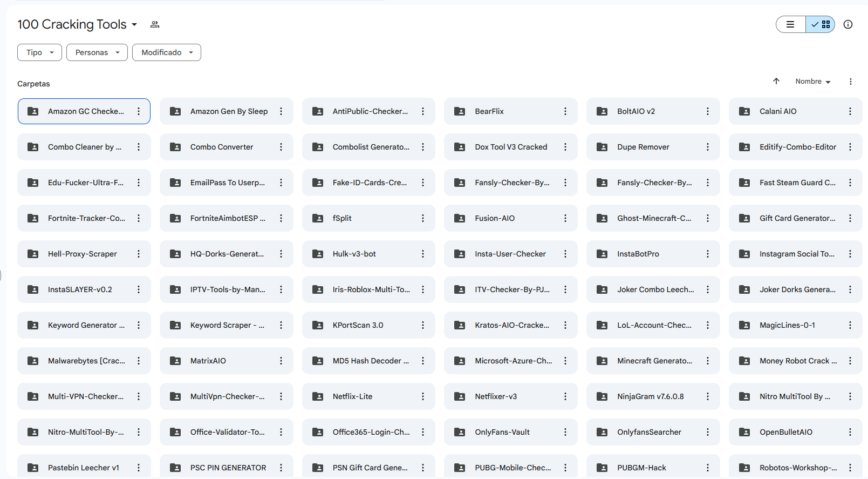Select the Insta-User-Checker folder
Screen dimensions: 868x479
511,254
